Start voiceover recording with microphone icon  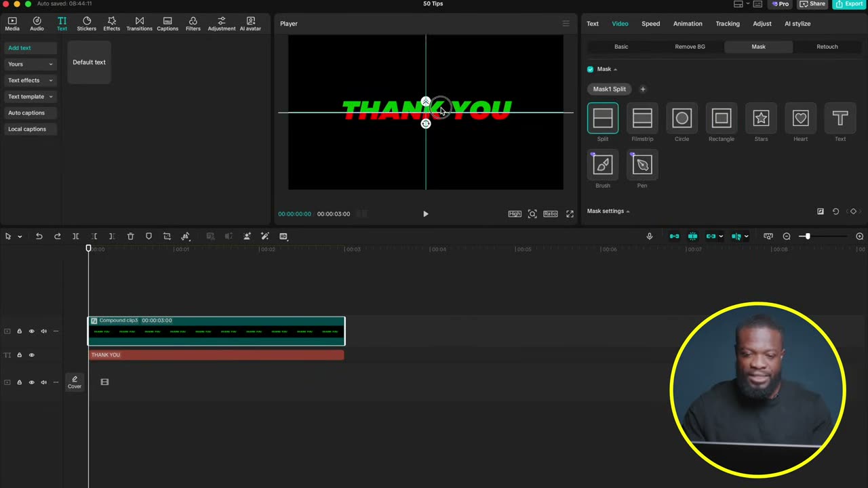649,237
